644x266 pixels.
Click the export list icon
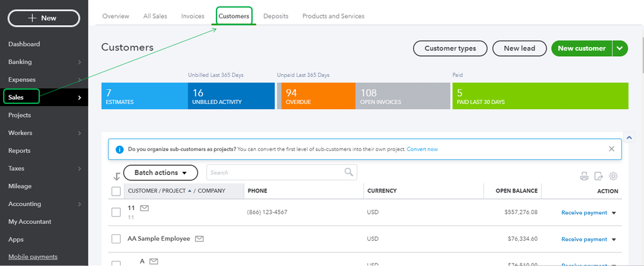tap(599, 176)
